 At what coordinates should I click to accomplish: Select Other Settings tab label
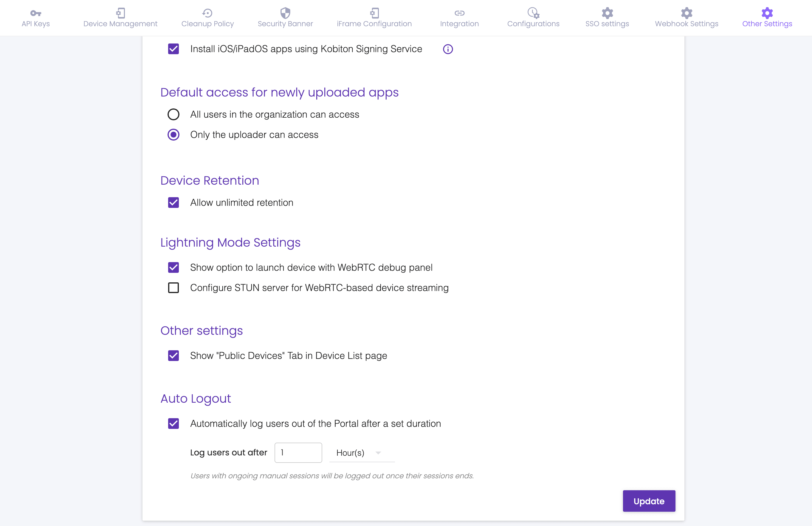tap(767, 24)
